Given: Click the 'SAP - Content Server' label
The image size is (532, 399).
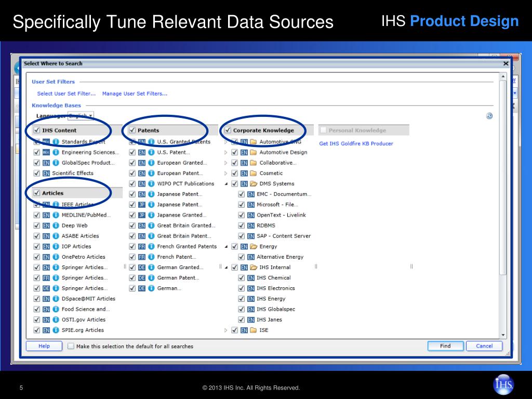Looking at the screenshot, I should 284,236.
